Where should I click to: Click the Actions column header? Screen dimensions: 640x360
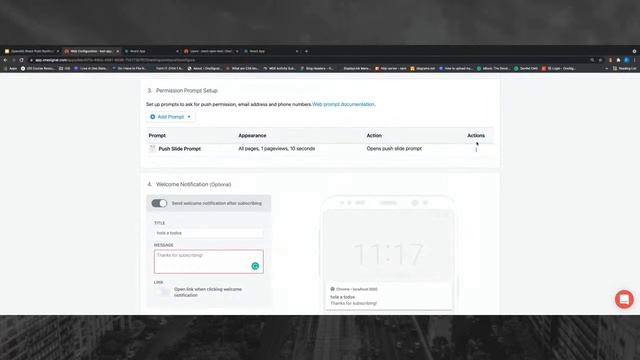[476, 136]
